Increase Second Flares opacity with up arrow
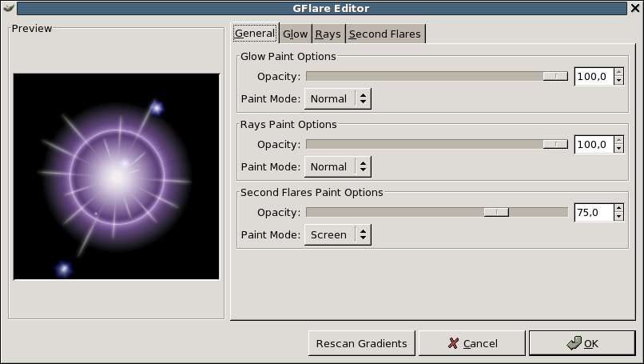The image size is (644, 364). point(618,209)
